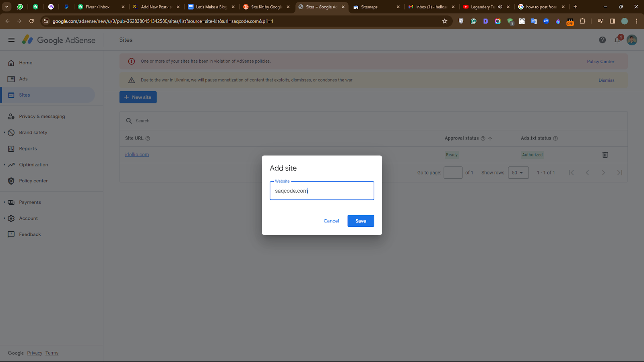The image size is (644, 362).
Task: Open Reports in the sidebar
Action: [x=47, y=148]
